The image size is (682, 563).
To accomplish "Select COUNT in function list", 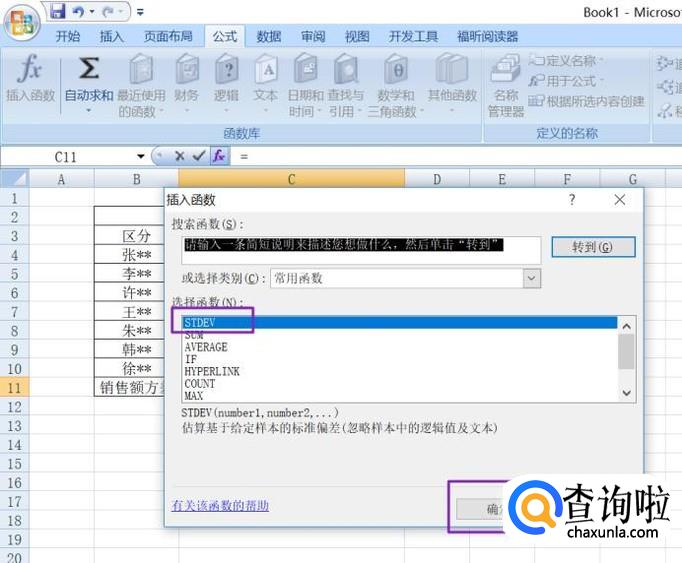I will [x=399, y=384].
